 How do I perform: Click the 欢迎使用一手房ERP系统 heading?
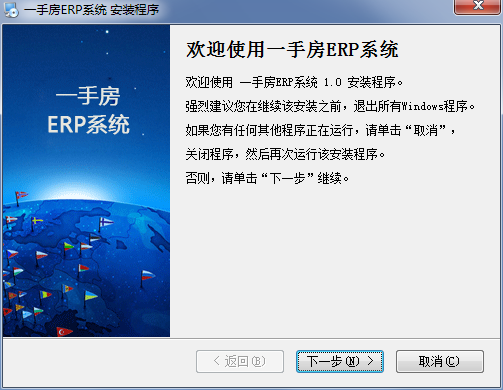tap(292, 50)
